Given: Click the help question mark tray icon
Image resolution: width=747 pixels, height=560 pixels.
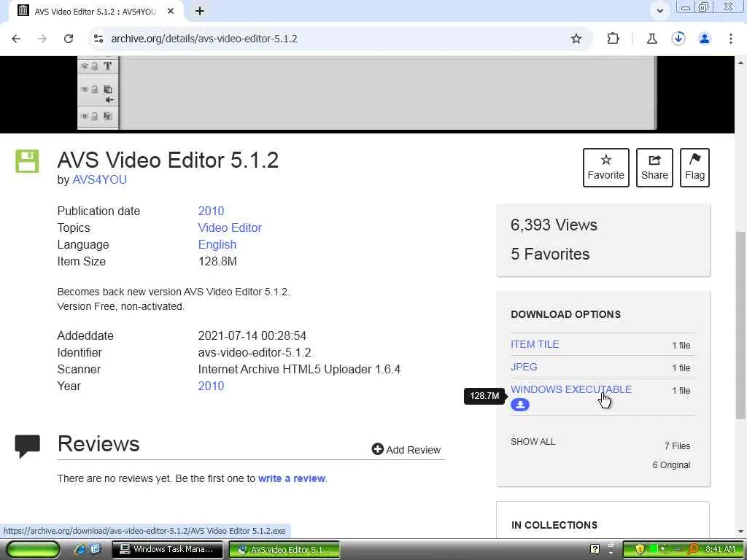Looking at the screenshot, I should click(595, 550).
